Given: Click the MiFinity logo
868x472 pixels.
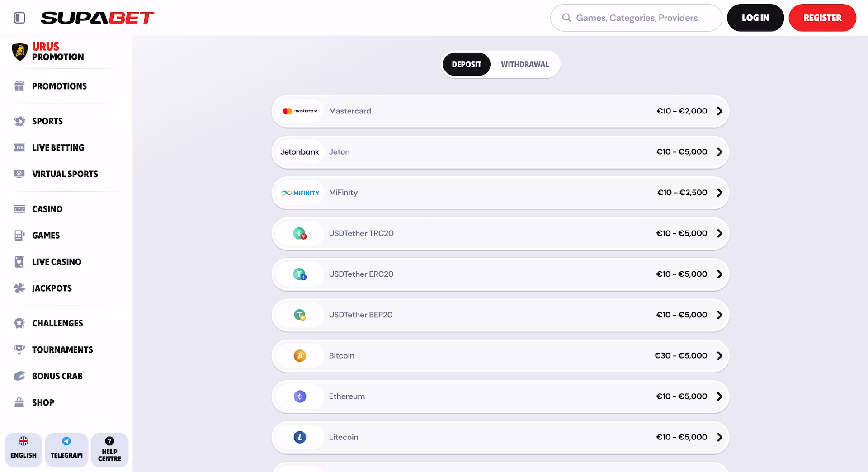Looking at the screenshot, I should [300, 193].
